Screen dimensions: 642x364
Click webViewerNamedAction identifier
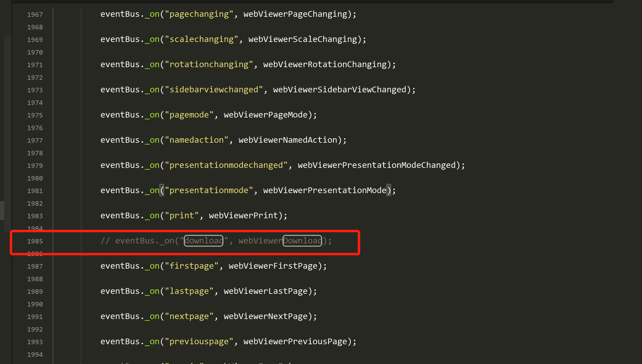click(288, 140)
